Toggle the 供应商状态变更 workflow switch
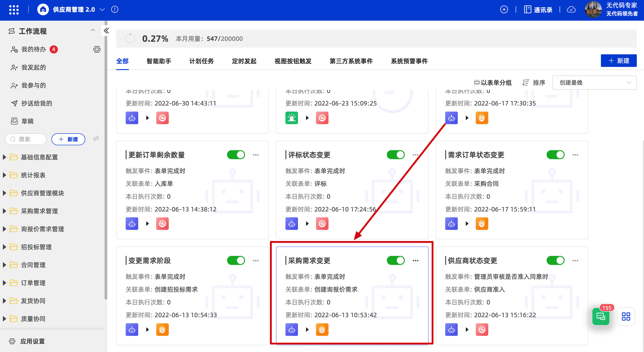The height and width of the screenshot is (352, 644). (555, 261)
